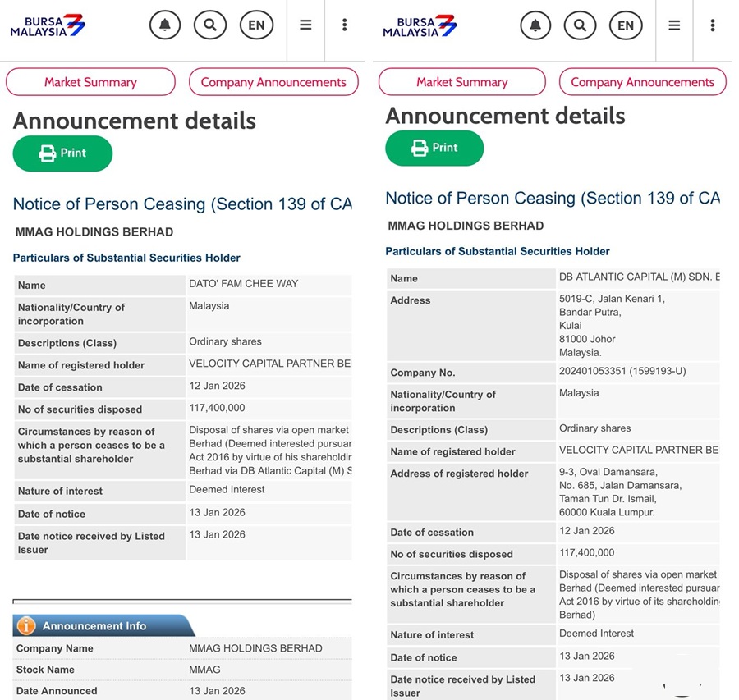Click the notification bell in right header

(536, 25)
